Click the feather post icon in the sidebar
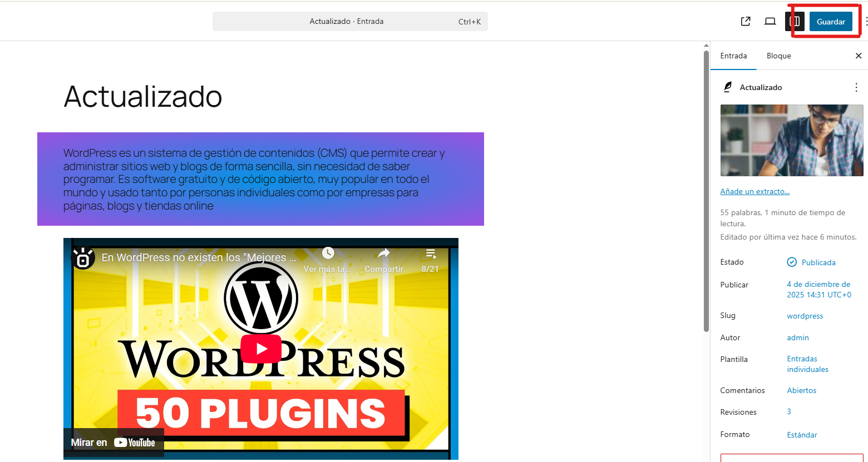868x462 pixels. point(727,87)
